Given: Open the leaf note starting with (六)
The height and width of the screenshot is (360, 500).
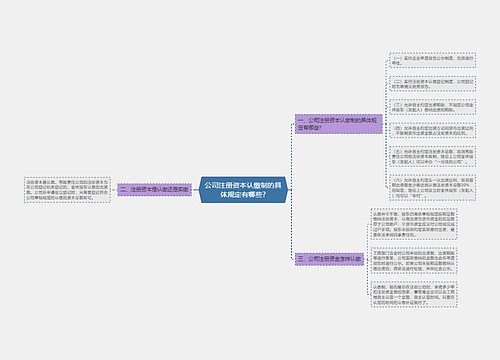Looking at the screenshot, I should point(432,187).
